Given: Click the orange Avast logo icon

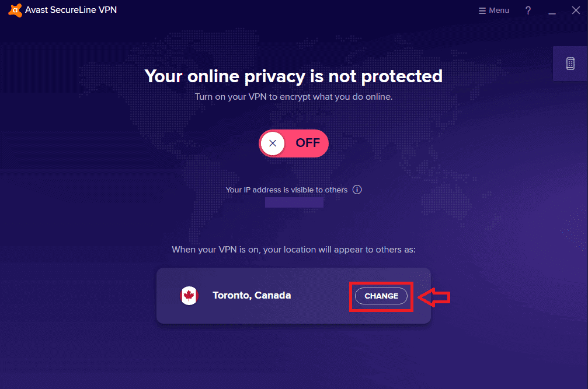Looking at the screenshot, I should pos(15,10).
